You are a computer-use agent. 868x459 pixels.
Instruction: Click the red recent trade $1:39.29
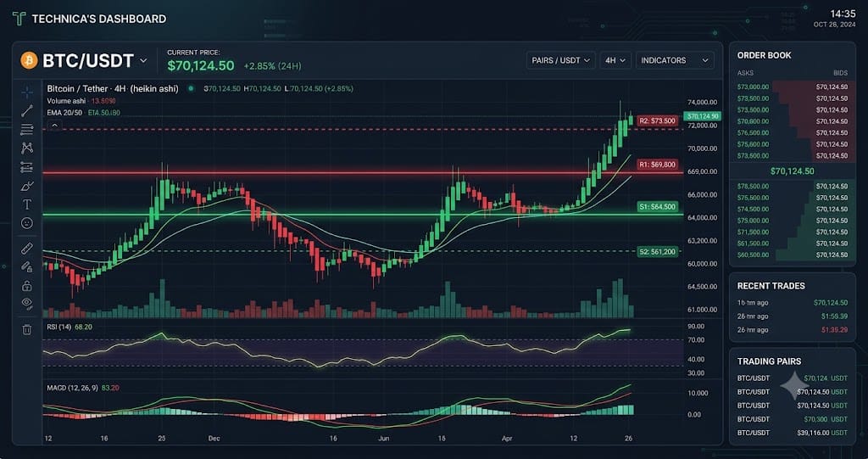793,330
